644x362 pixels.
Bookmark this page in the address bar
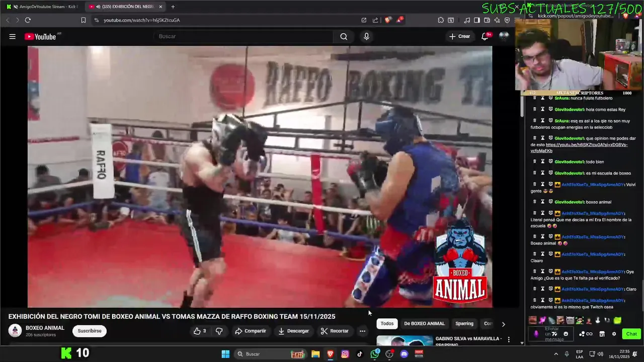pos(84,20)
